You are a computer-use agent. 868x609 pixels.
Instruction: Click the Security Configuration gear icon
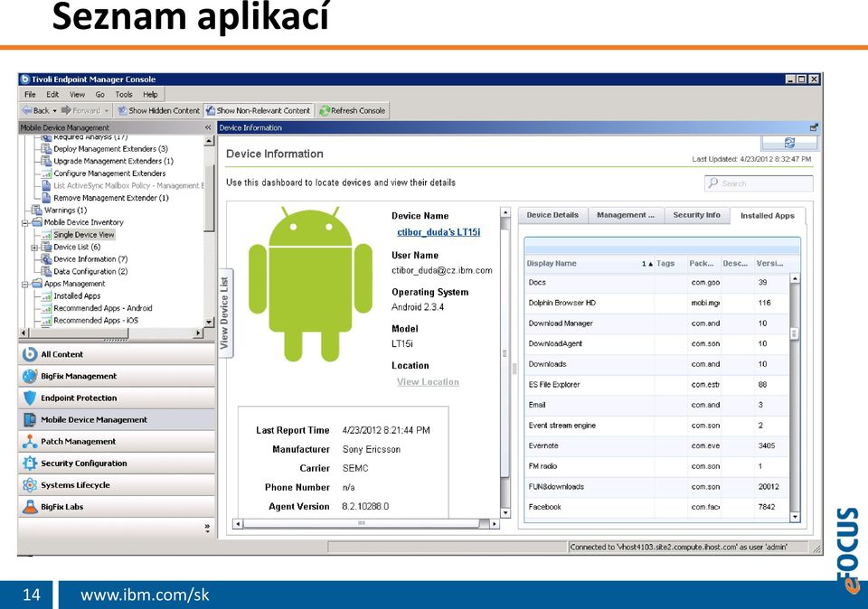coord(30,463)
